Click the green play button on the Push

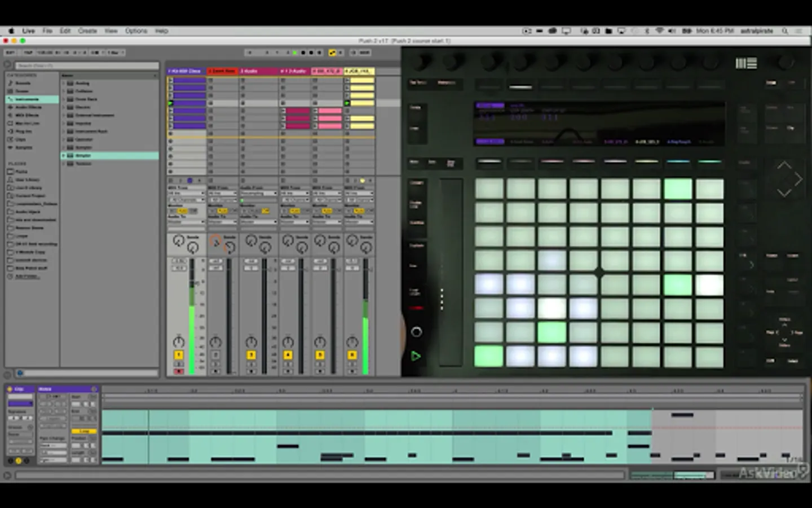[x=416, y=356]
